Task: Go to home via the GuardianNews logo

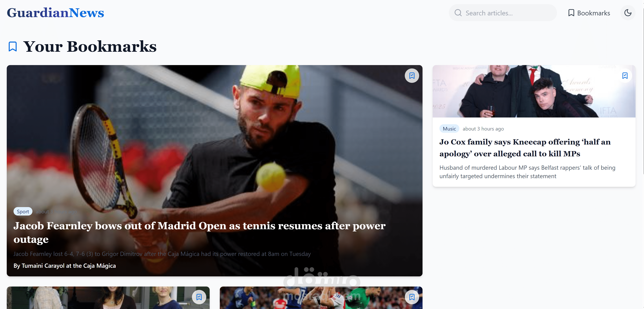Action: pos(55,13)
